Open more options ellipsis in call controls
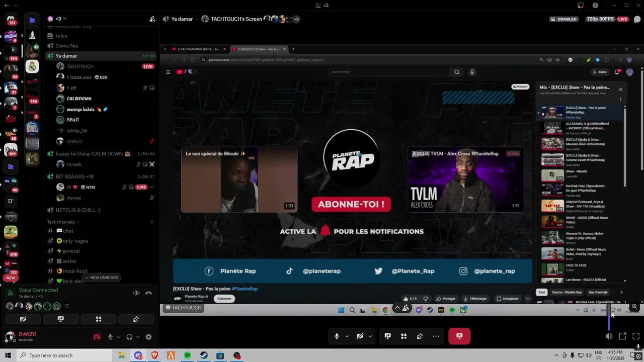 pyautogui.click(x=436, y=336)
